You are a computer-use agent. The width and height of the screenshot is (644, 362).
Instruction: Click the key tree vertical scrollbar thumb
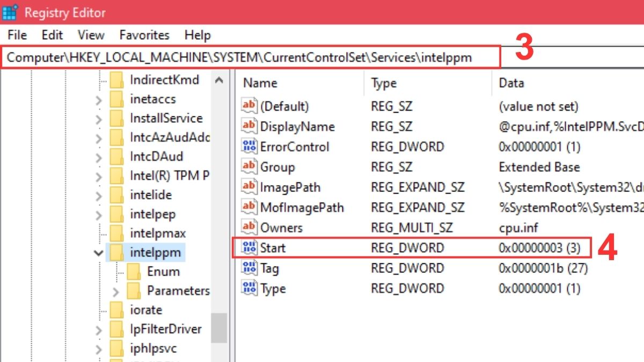click(x=219, y=327)
